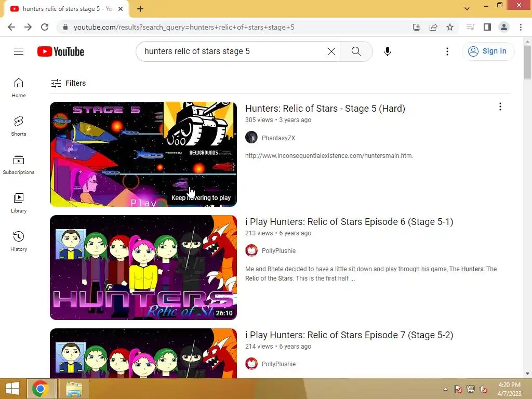Open the YouTube hamburger guide menu
This screenshot has width=532, height=399.
pyautogui.click(x=19, y=51)
